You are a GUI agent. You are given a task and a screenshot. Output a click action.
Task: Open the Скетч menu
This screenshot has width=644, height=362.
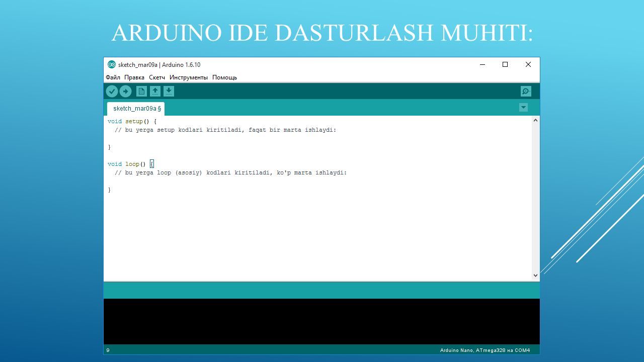tap(157, 77)
